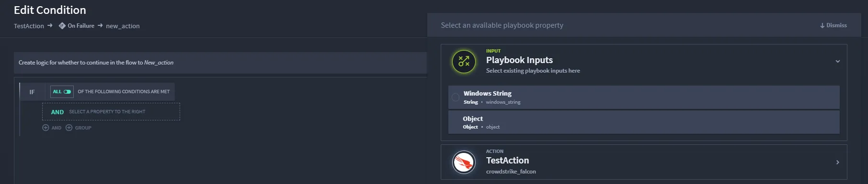Click 'crowdstrike_falcon' subtitle text
868x184 pixels.
pos(511,172)
